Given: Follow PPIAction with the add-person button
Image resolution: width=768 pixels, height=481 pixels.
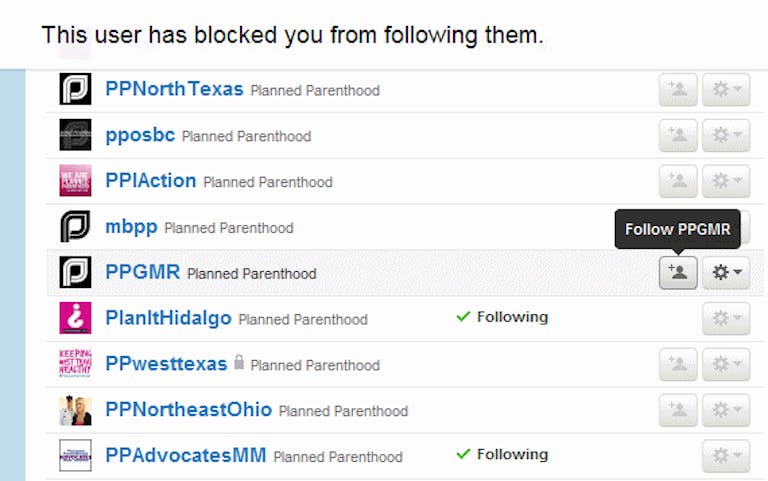Looking at the screenshot, I should [x=678, y=181].
